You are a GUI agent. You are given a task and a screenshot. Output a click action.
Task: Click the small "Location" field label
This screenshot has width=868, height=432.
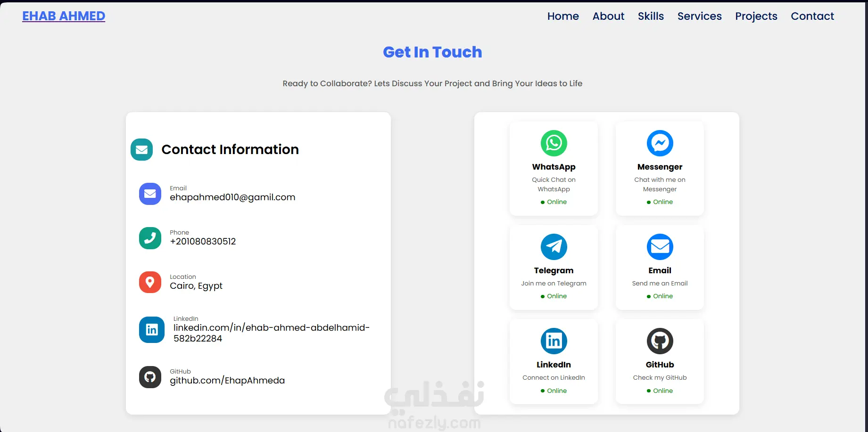183,277
